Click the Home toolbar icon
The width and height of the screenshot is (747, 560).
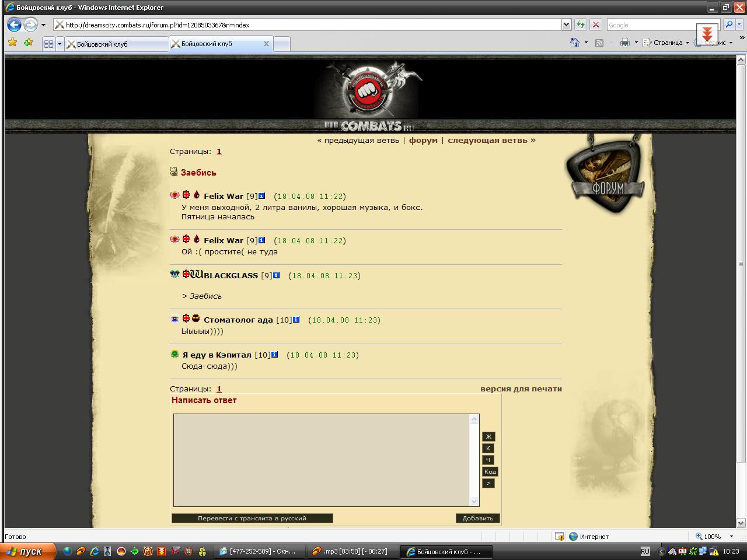click(x=575, y=43)
